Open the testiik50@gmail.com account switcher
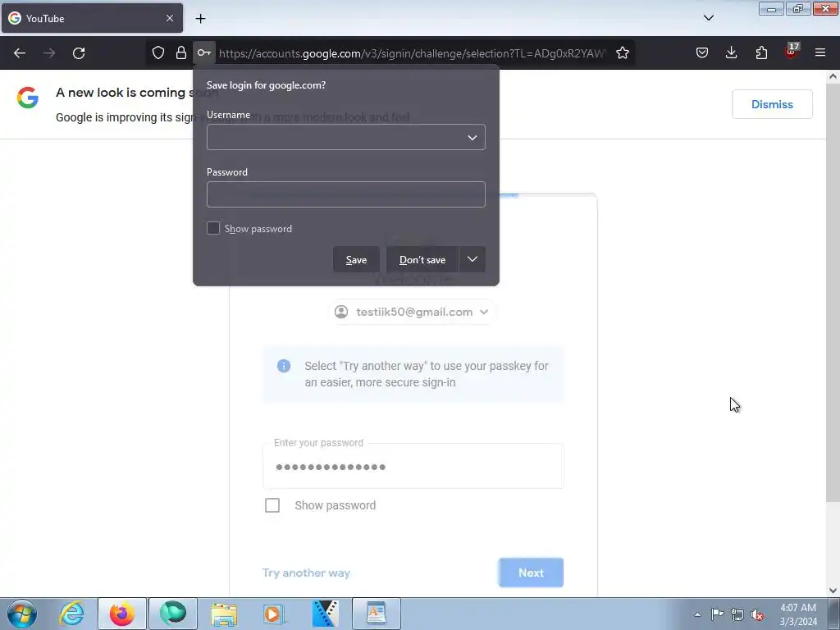Viewport: 840px width, 630px height. click(x=413, y=312)
